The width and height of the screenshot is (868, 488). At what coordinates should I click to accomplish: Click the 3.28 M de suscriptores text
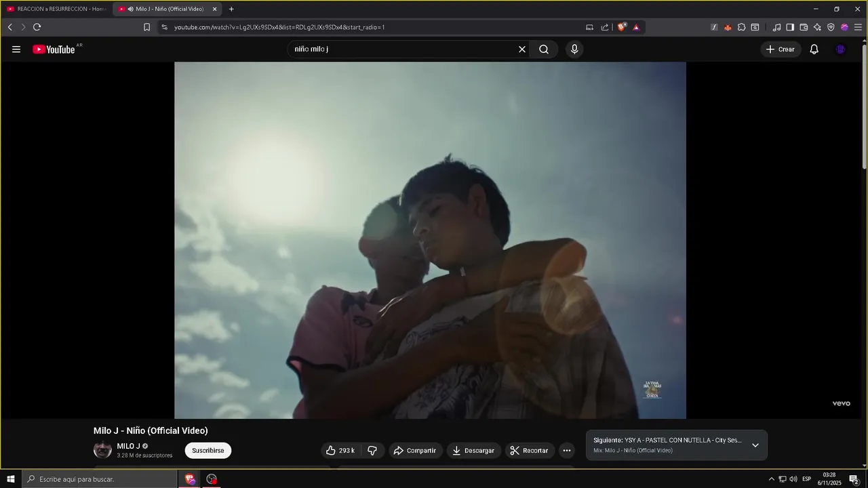[144, 455]
